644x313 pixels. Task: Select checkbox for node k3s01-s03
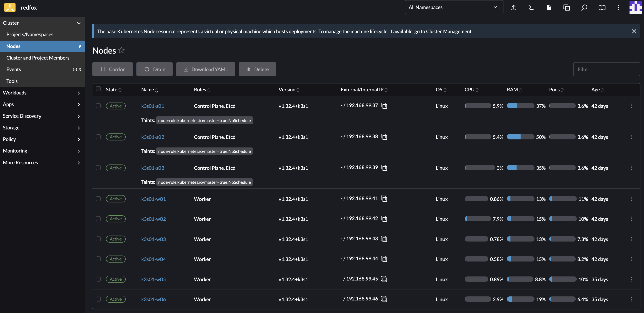98,168
